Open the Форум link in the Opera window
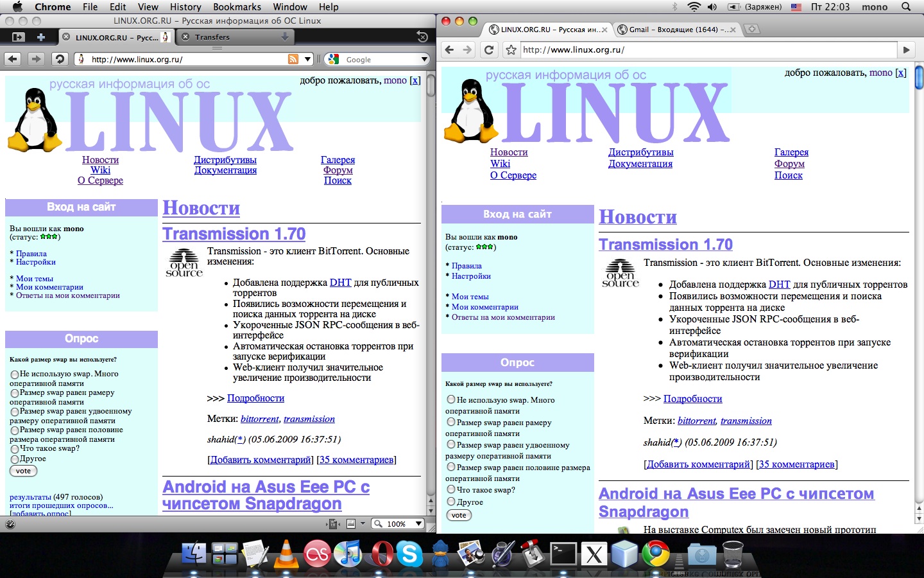Screen dimensions: 924x578 (338, 170)
